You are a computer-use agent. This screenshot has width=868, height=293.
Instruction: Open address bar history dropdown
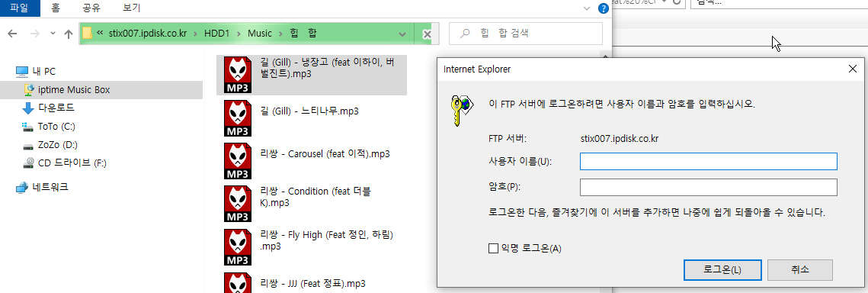click(x=402, y=34)
